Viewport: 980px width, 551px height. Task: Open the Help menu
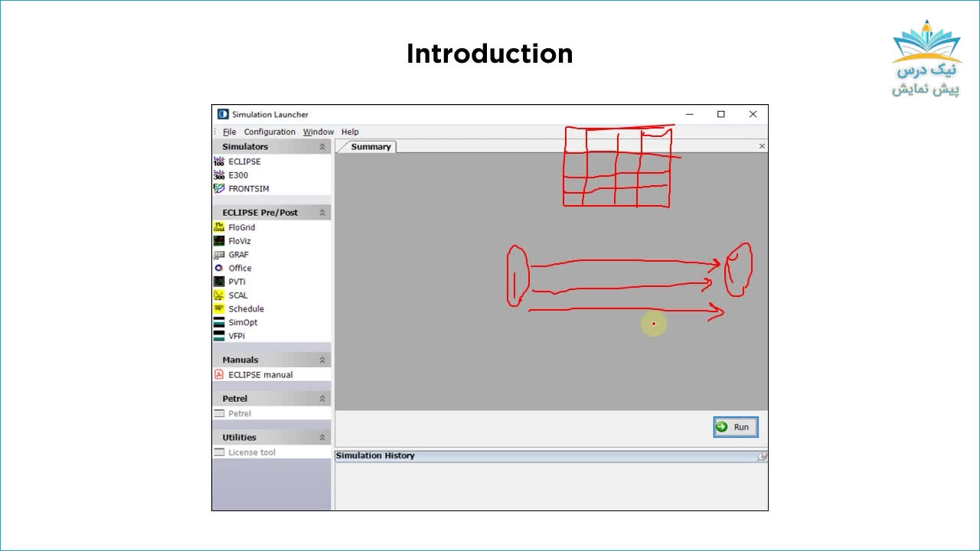coord(350,132)
